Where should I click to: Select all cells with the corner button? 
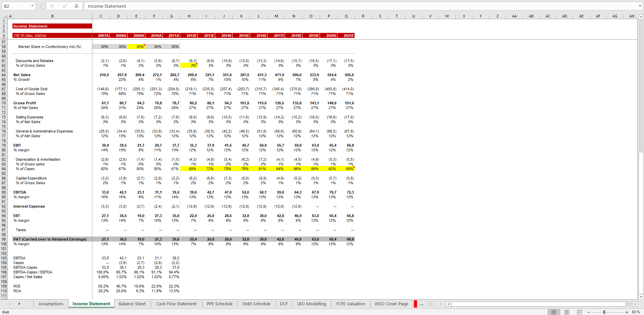(4, 16)
